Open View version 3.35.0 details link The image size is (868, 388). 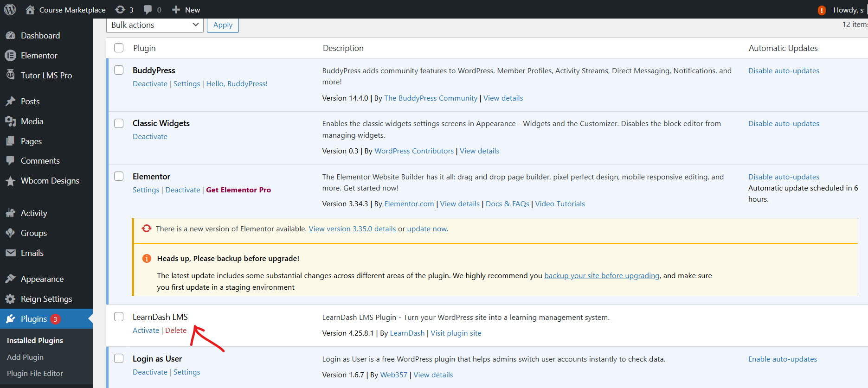pos(353,229)
